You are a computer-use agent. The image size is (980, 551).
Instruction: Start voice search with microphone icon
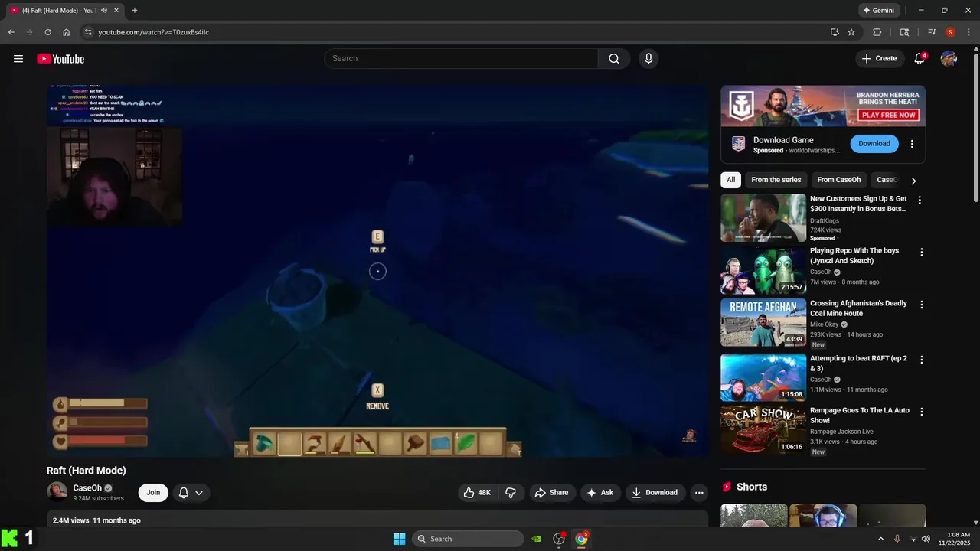coord(648,59)
